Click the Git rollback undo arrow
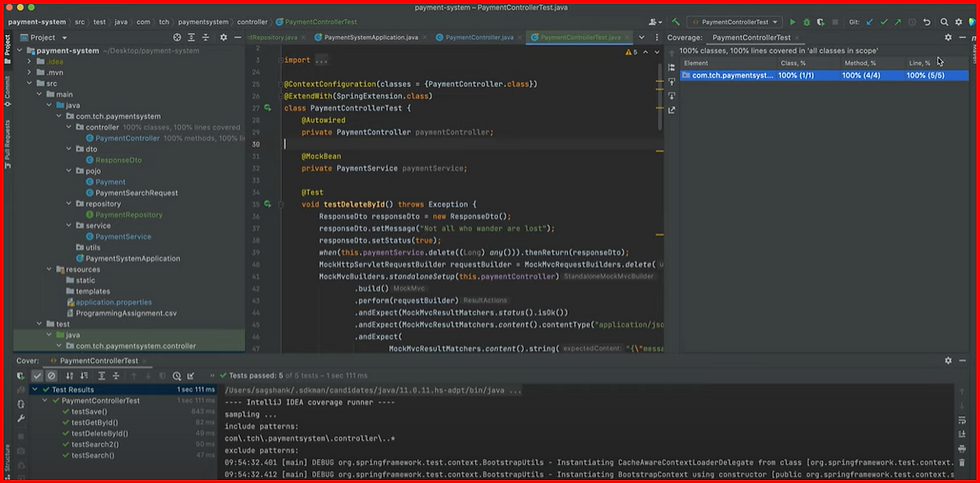Screen dimensions: 980x483 927,21
